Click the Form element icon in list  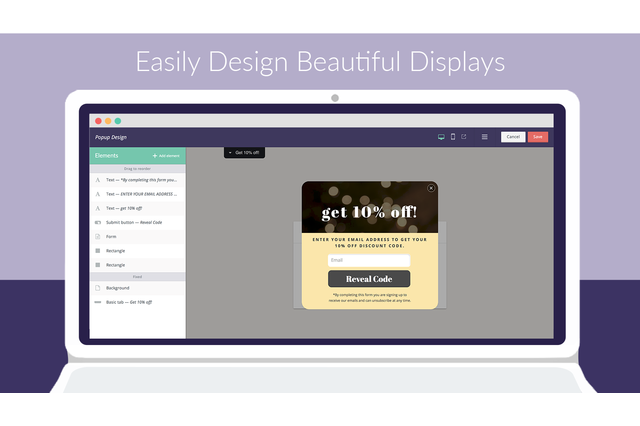point(97,236)
